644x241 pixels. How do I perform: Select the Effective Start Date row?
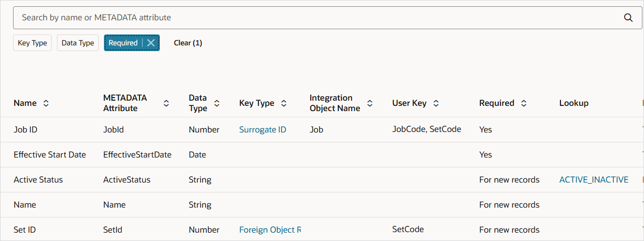coord(50,154)
